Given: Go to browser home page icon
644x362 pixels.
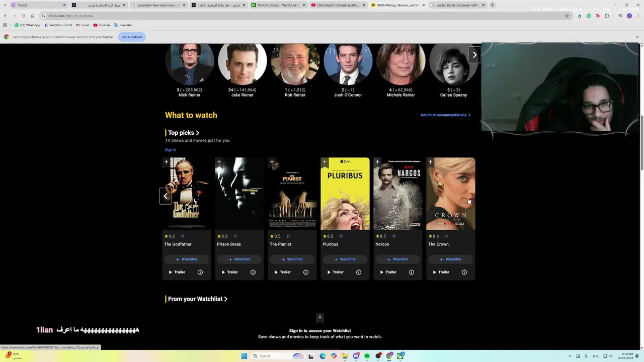Looking at the screenshot, I should coord(33,16).
